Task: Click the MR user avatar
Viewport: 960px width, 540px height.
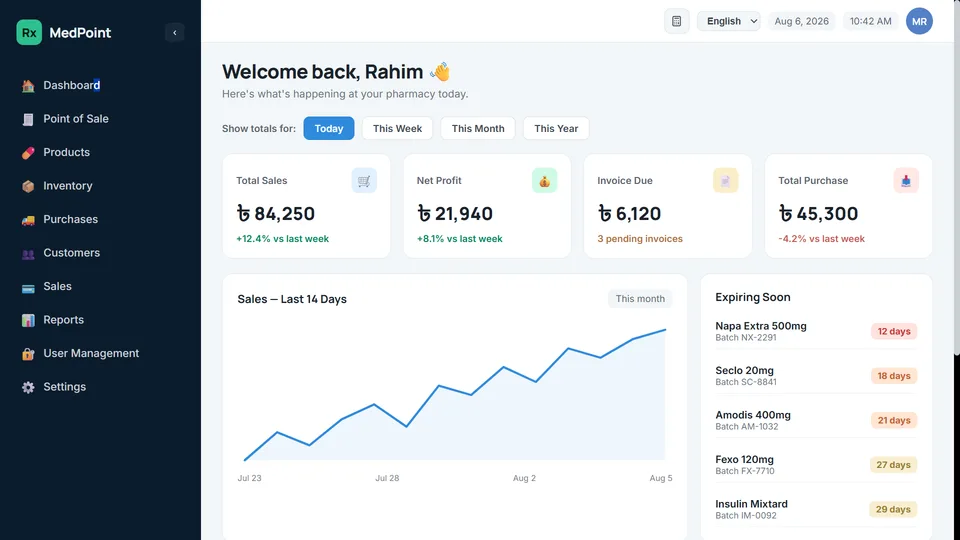Action: [x=919, y=21]
